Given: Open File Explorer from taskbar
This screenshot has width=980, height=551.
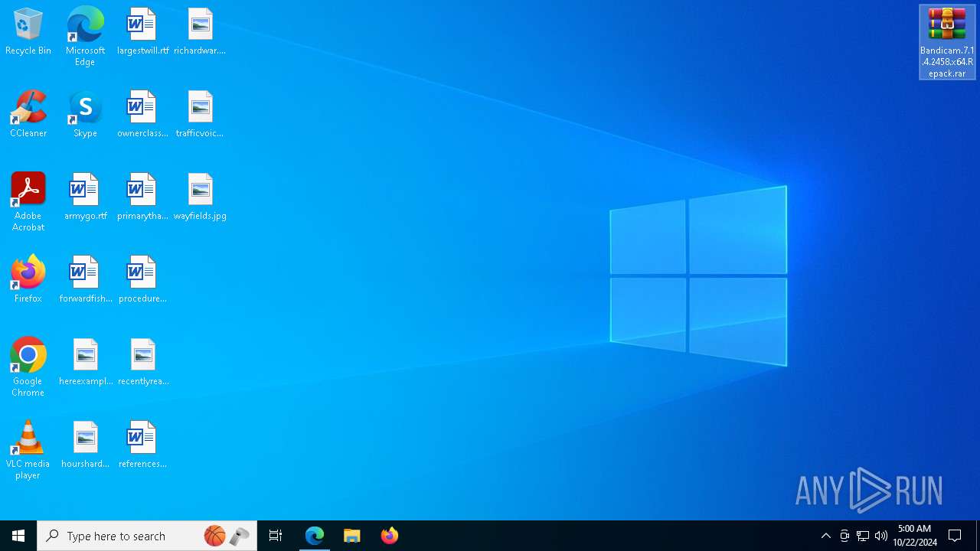Looking at the screenshot, I should (x=352, y=536).
